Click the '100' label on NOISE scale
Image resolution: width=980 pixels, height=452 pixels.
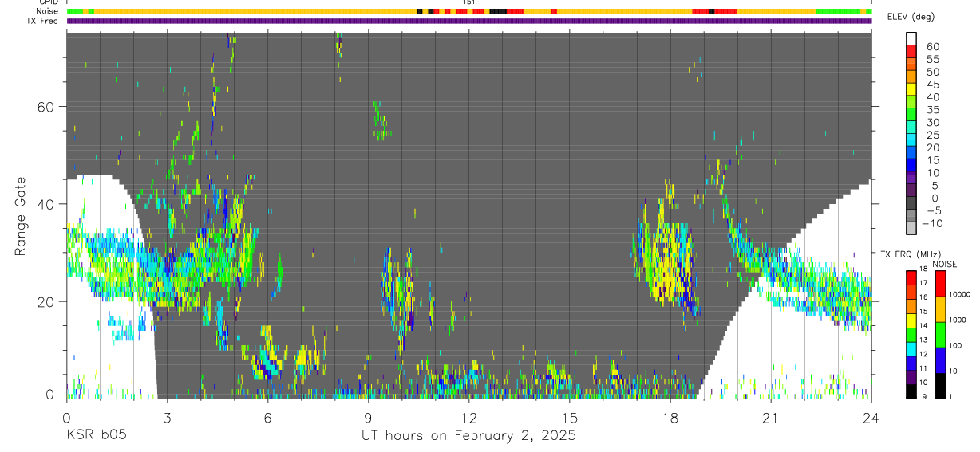point(954,345)
